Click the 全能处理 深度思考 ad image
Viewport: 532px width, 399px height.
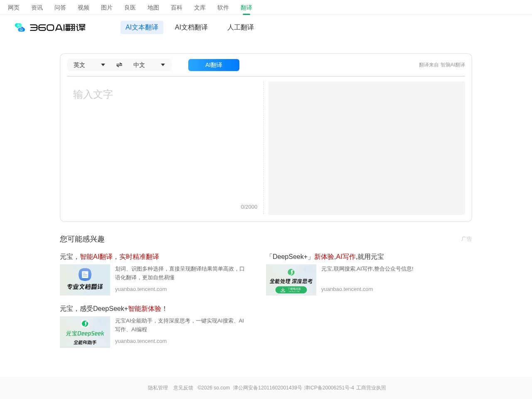click(x=291, y=280)
